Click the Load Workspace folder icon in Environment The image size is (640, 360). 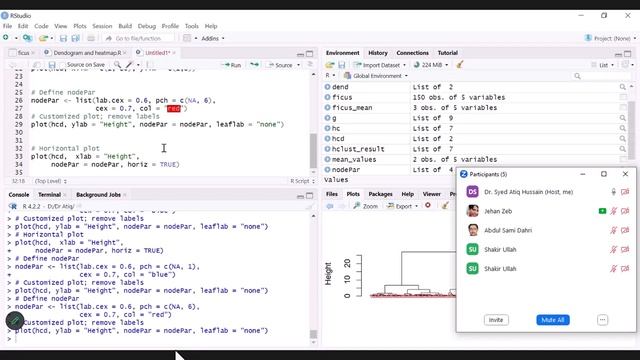tap(330, 65)
